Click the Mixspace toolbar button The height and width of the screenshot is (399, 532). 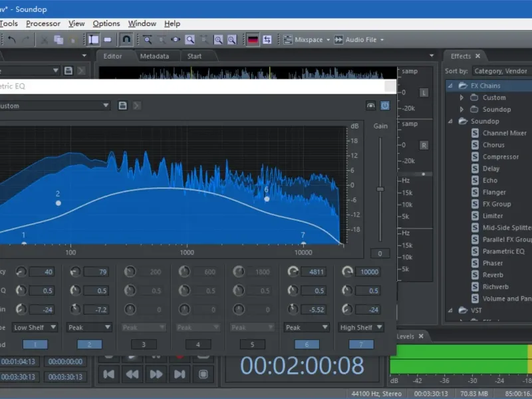[303, 40]
